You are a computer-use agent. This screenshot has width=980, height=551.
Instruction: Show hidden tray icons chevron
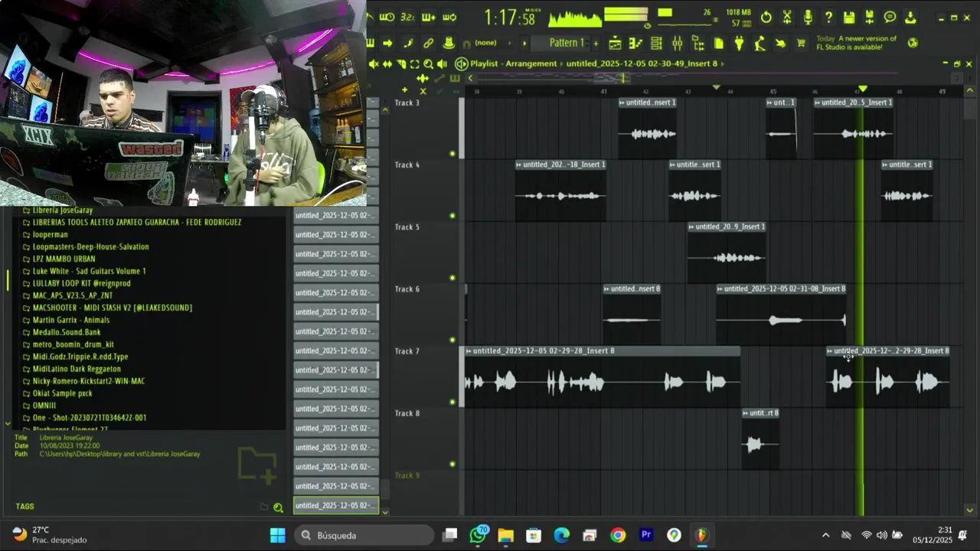pos(825,536)
